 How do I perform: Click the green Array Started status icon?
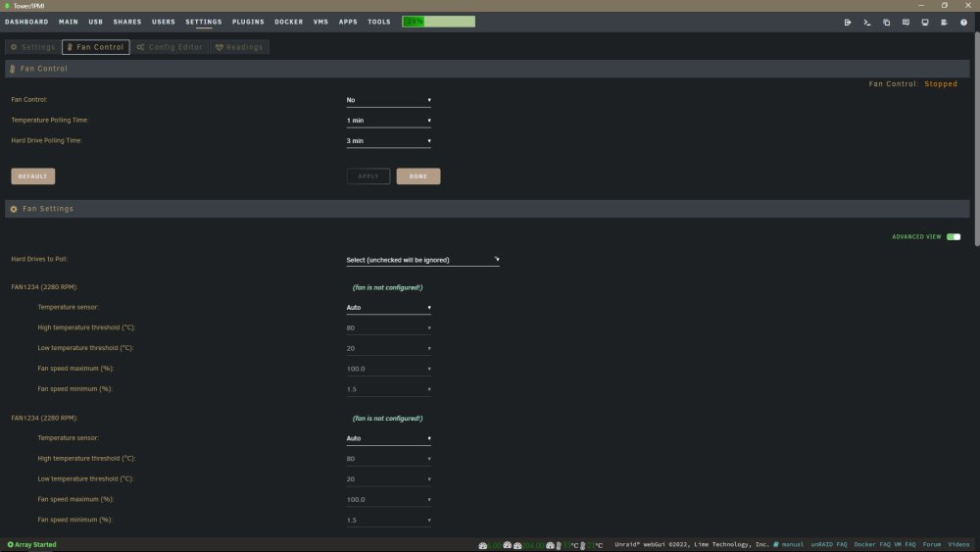point(10,544)
